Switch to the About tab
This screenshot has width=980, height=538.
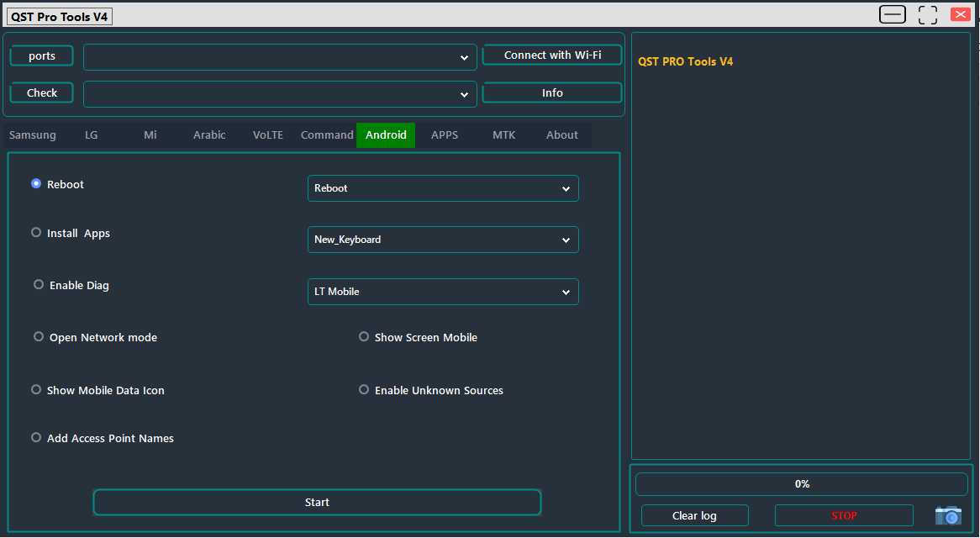pos(561,134)
